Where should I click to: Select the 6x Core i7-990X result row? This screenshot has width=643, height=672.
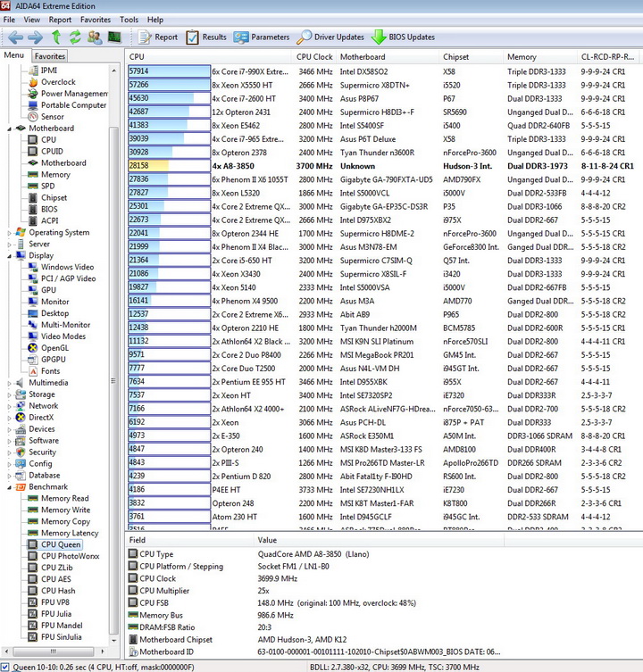[x=383, y=71]
